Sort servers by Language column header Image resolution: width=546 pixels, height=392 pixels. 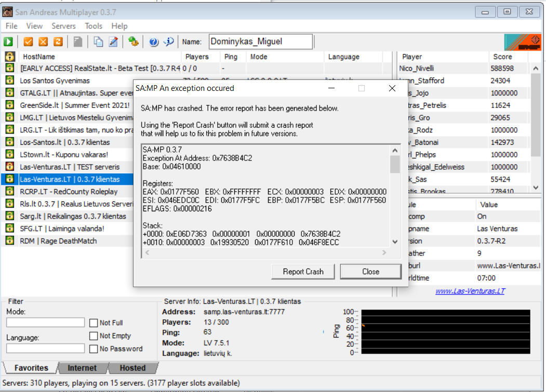(x=353, y=57)
